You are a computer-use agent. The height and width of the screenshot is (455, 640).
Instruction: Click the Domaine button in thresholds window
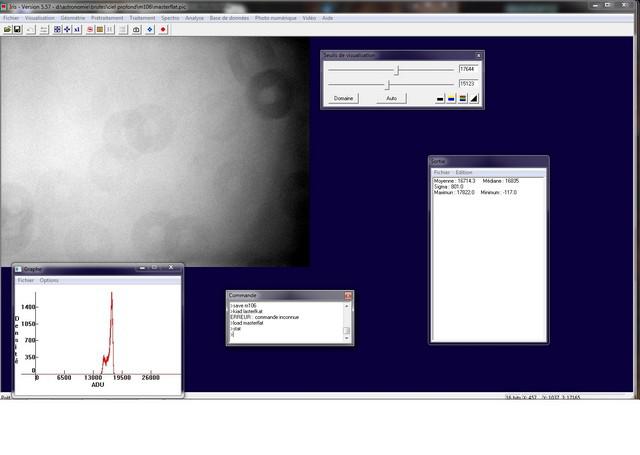point(343,98)
